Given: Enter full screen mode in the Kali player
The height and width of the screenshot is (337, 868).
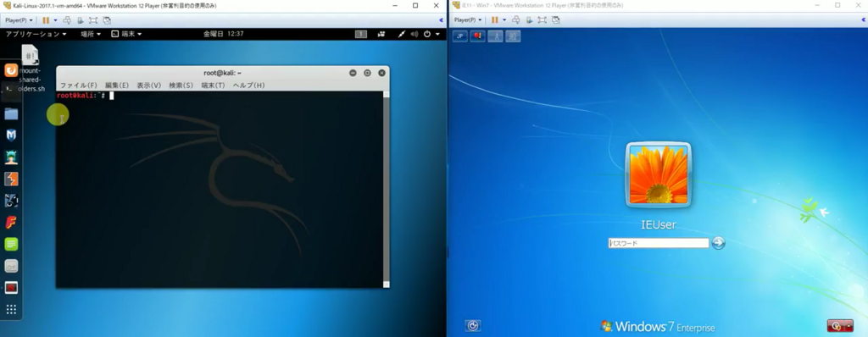Looking at the screenshot, I should [x=93, y=20].
